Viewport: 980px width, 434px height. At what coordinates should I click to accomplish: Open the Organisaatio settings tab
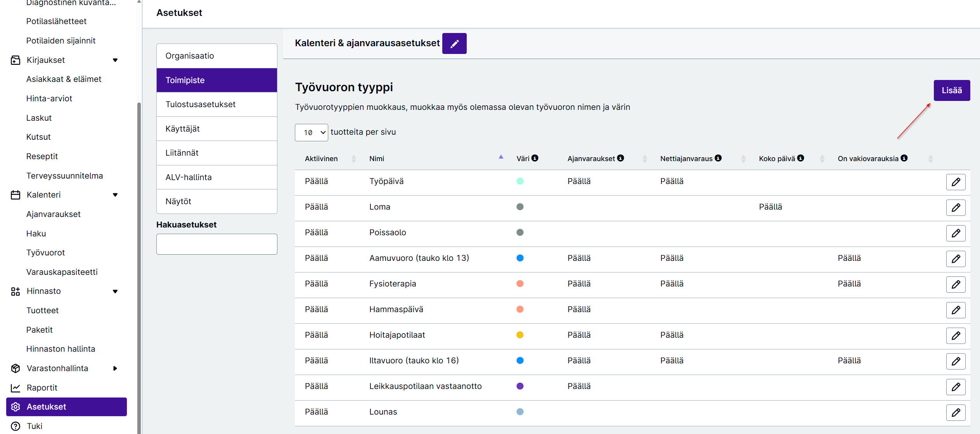[216, 56]
